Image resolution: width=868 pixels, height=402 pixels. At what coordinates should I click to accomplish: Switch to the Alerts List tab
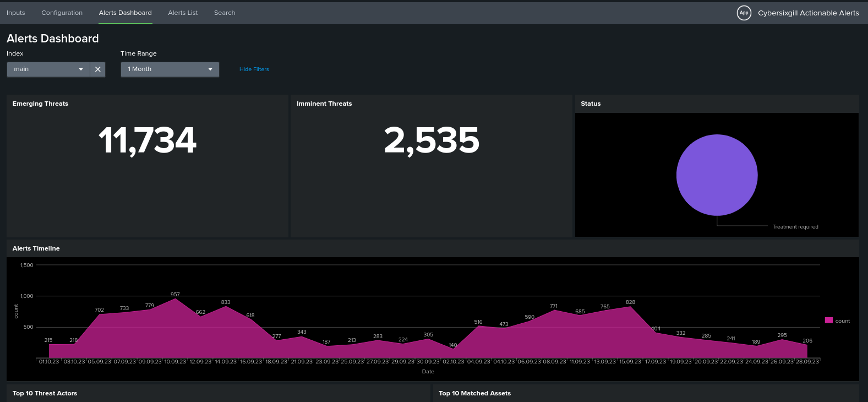pyautogui.click(x=183, y=13)
